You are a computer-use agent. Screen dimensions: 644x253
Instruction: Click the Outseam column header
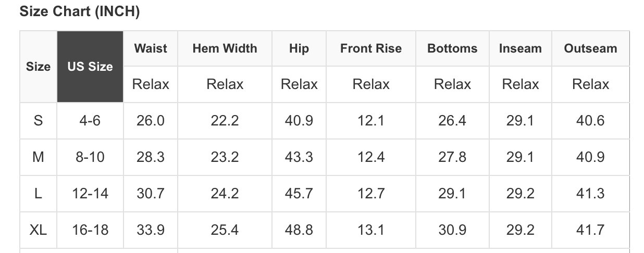590,48
